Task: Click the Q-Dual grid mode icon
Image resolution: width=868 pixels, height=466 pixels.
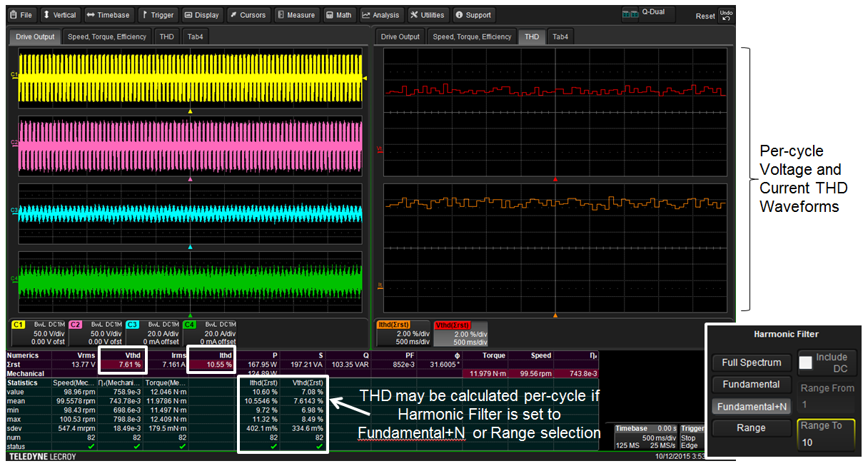Action: [x=630, y=14]
